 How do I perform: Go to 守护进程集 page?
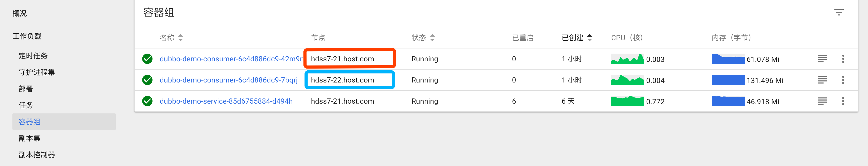point(37,72)
